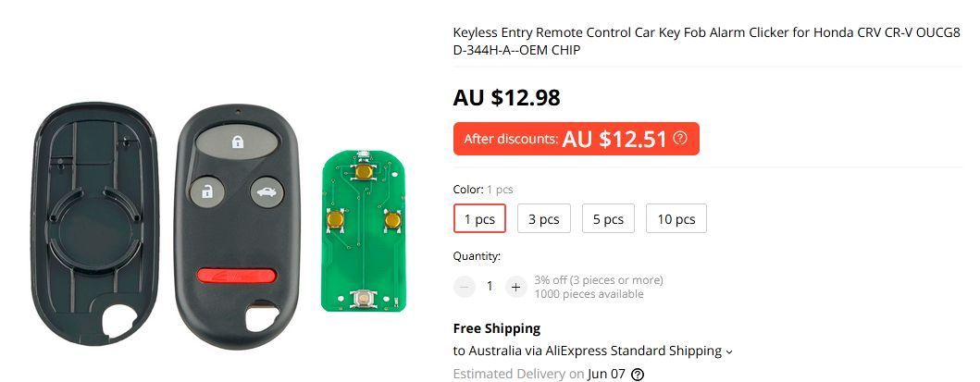Decrease quantity with the minus button
980x382 pixels.
[x=464, y=287]
